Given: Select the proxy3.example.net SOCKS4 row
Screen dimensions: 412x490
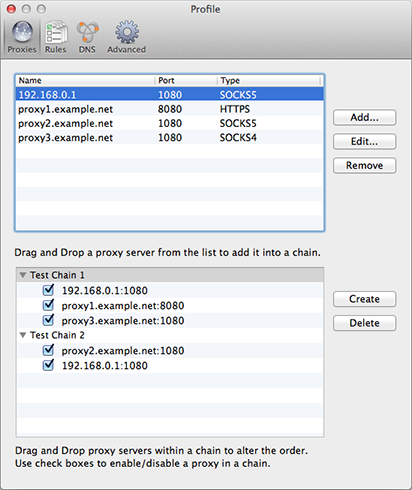Looking at the screenshot, I should pos(169,137).
